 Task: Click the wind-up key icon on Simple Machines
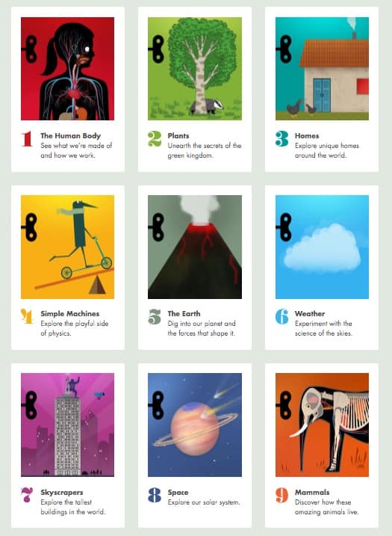(x=29, y=227)
